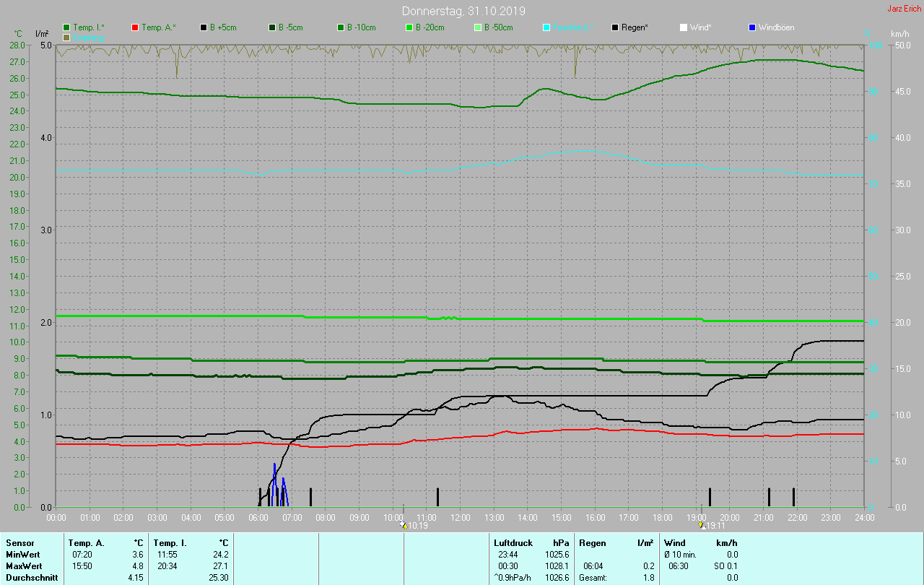Select the black Regen legend square

point(615,27)
